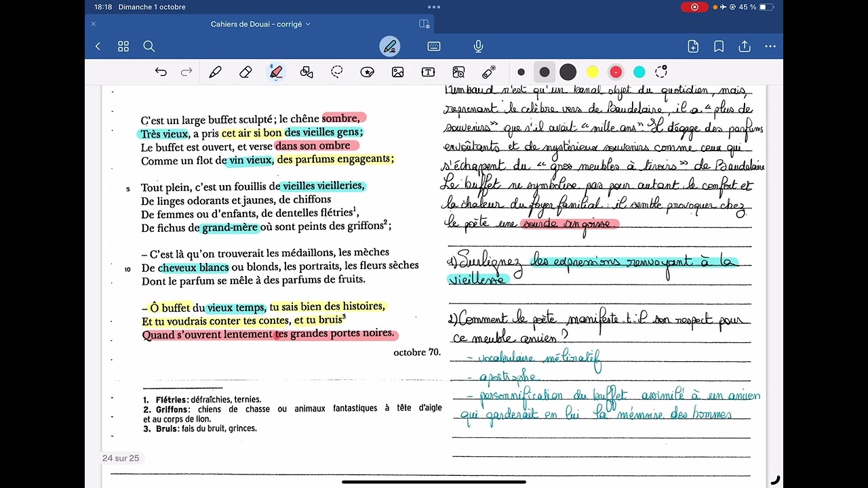Toggle the pen writing mode
The width and height of the screenshot is (868, 488).
tap(390, 46)
